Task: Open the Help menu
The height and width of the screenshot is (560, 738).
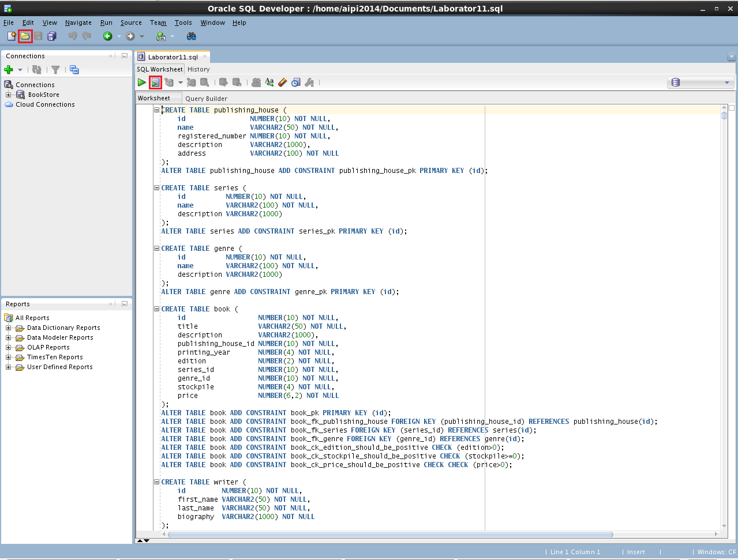Action: 239,22
